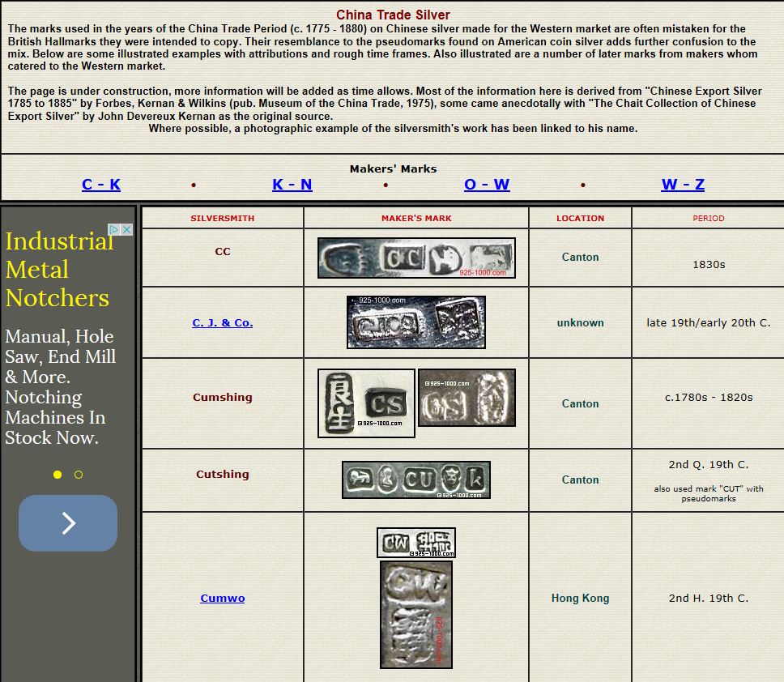Click the silver Cumshing mark photo on the right
This screenshot has height=682, width=784.
(467, 399)
